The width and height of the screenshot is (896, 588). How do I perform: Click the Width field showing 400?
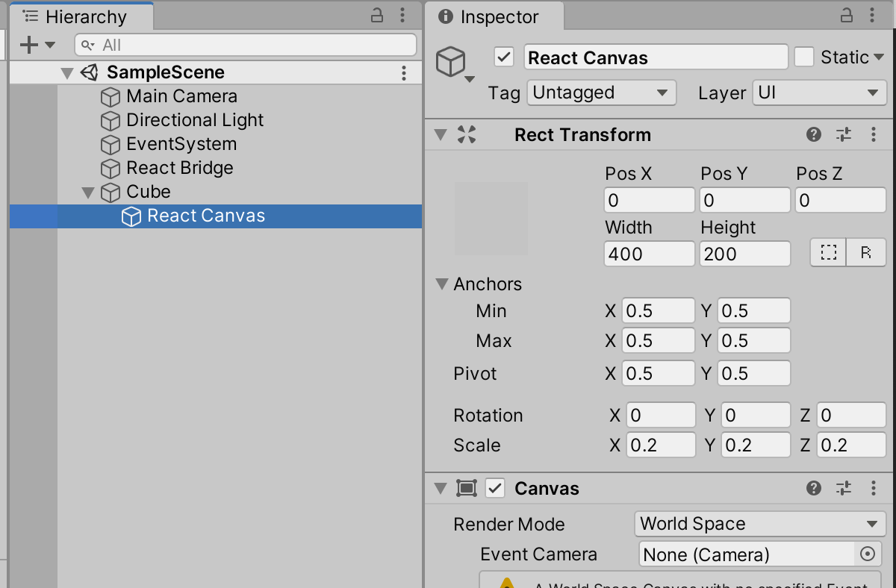(649, 254)
